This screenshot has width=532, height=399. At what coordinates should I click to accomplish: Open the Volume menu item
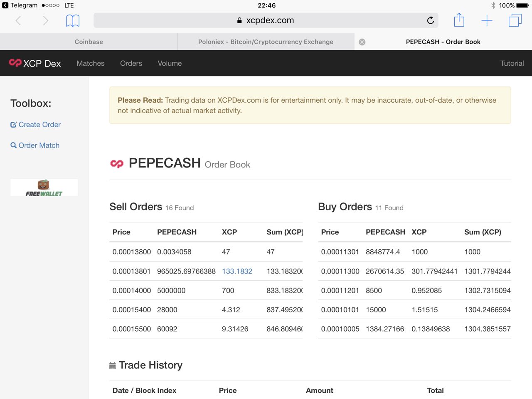(170, 63)
